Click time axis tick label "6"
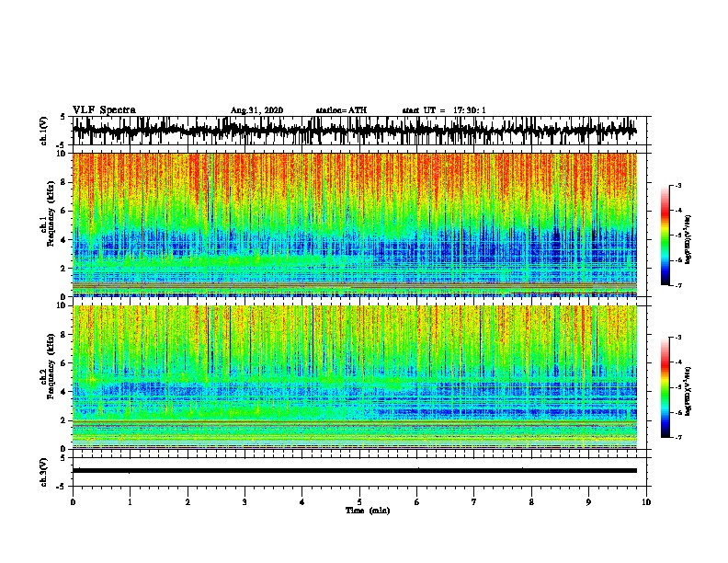Screen dimensions: 728x563 (417, 502)
